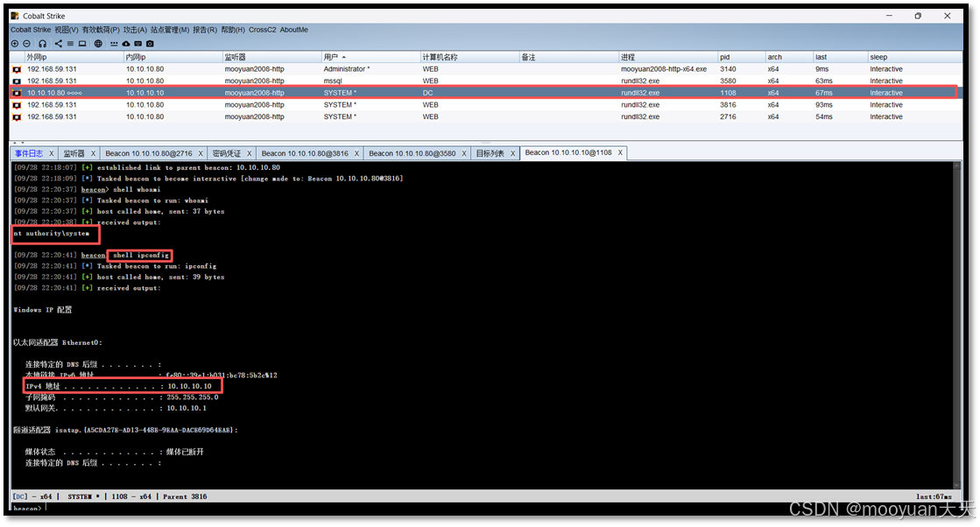The width and height of the screenshot is (980, 527).
Task: Open the AboutMe menu
Action: tap(294, 30)
